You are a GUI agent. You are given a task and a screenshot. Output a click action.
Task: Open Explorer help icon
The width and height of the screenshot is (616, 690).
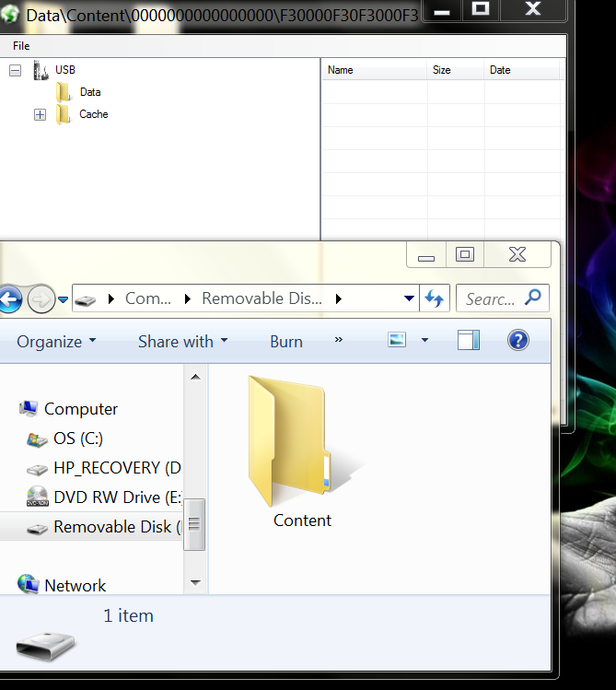(x=518, y=341)
